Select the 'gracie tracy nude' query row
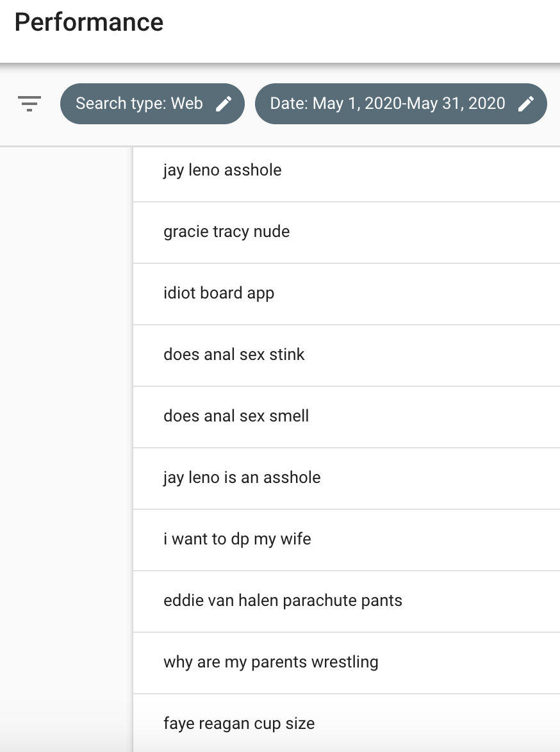Image resolution: width=560 pixels, height=752 pixels. click(226, 232)
